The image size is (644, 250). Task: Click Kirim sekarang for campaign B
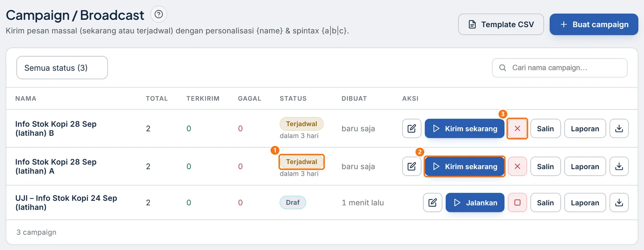point(465,128)
